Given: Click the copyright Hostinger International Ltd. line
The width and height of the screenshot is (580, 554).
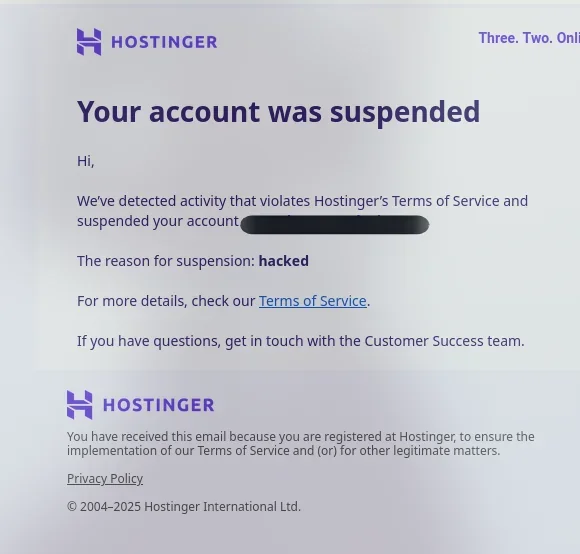Looking at the screenshot, I should pos(184,506).
